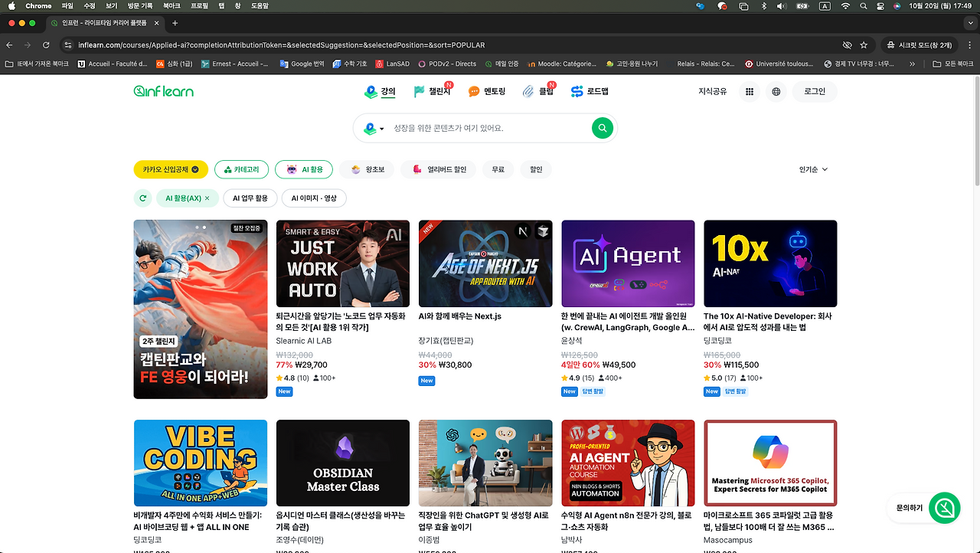The image size is (980, 553).
Task: Toggle the AI 업무 활용 subcategory chip
Action: coord(250,198)
